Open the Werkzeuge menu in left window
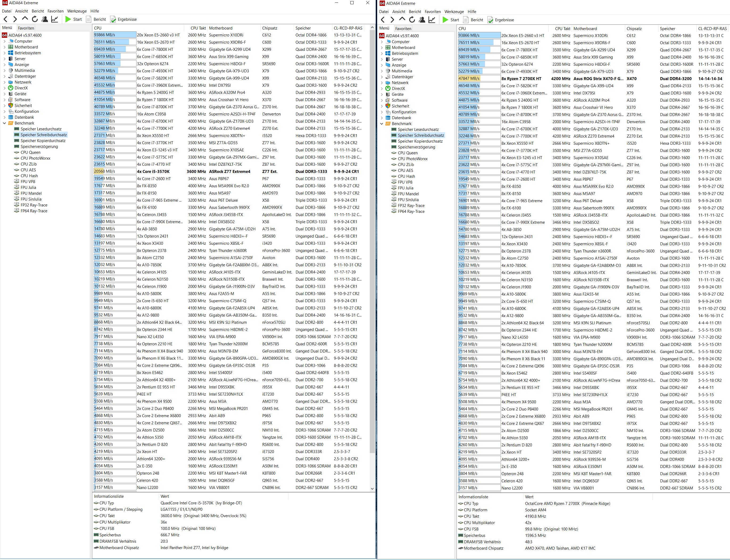Screen dimensions: 730x560 [77, 11]
